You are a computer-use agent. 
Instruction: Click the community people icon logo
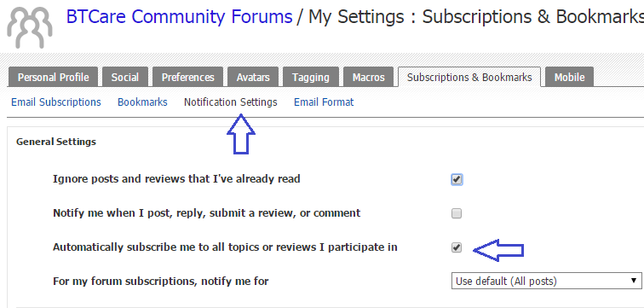30,26
